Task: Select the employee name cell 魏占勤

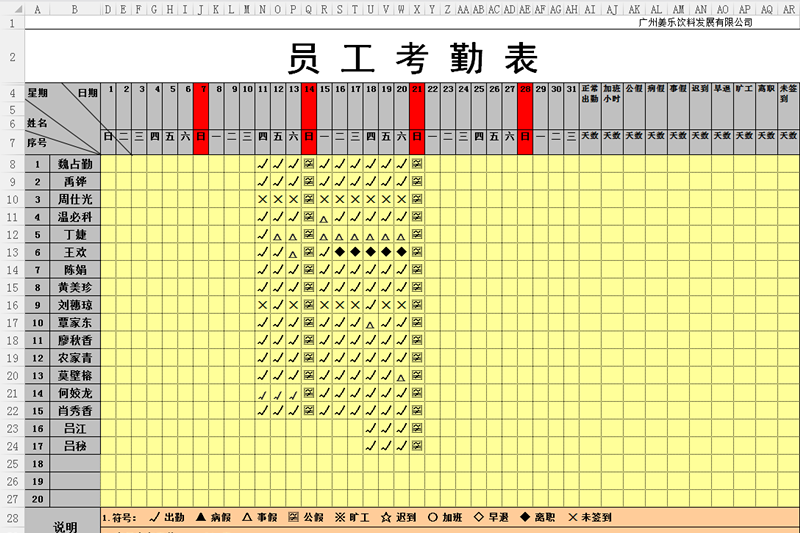Action: (75, 164)
